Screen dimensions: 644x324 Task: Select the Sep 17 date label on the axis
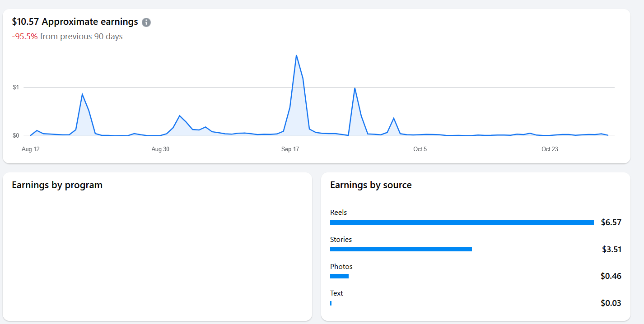290,149
